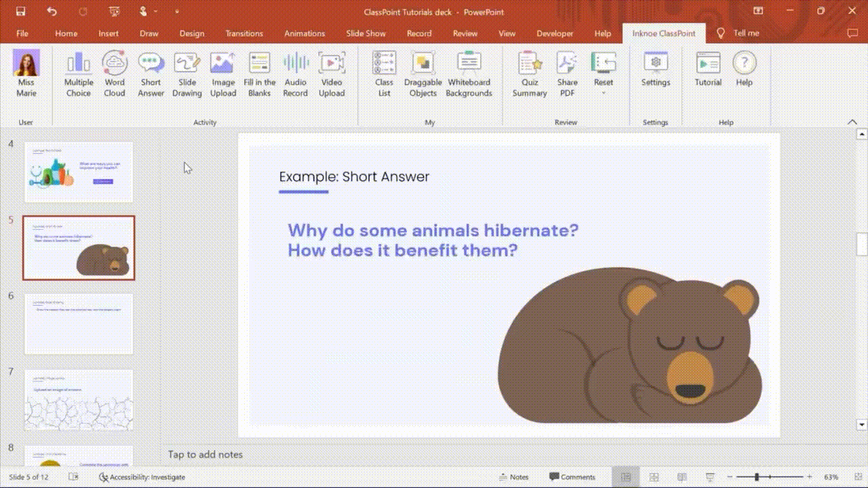Adjust the zoom slider handle
The image size is (868, 488).
[757, 477]
